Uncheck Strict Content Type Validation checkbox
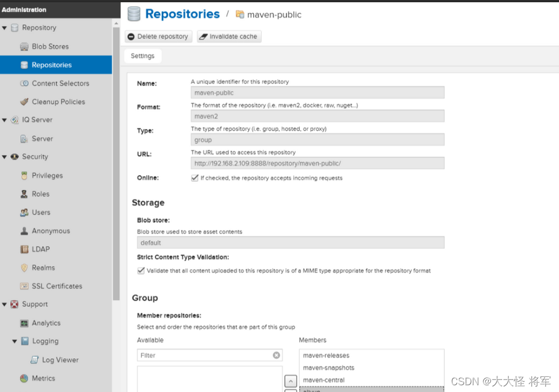Image resolution: width=559 pixels, height=392 pixels. (141, 270)
